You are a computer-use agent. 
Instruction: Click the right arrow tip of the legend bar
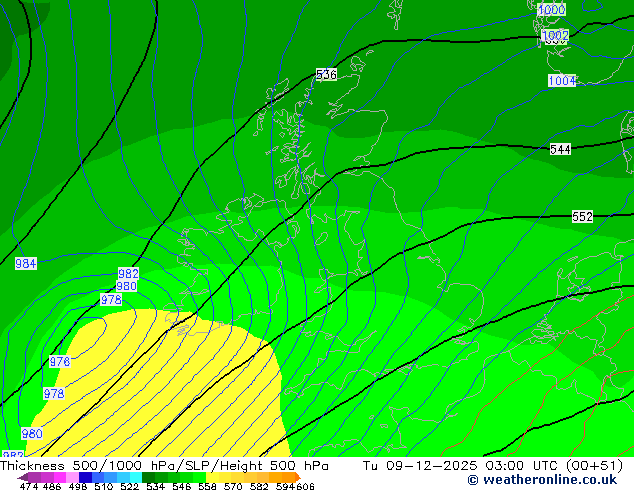(x=299, y=477)
